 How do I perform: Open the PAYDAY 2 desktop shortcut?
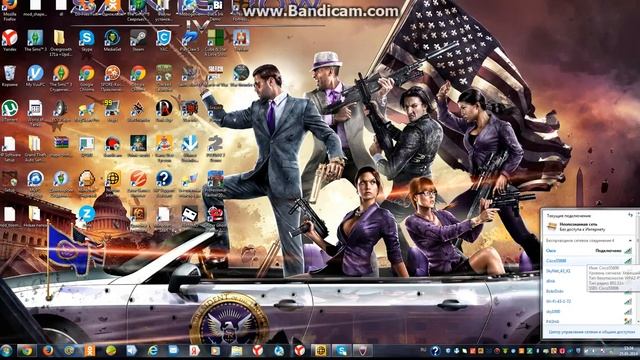[215, 149]
